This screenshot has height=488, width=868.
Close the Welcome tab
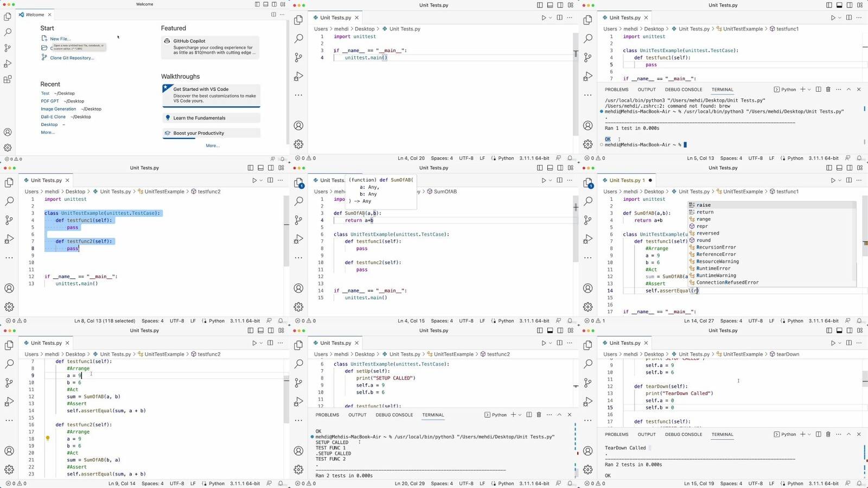pos(49,15)
